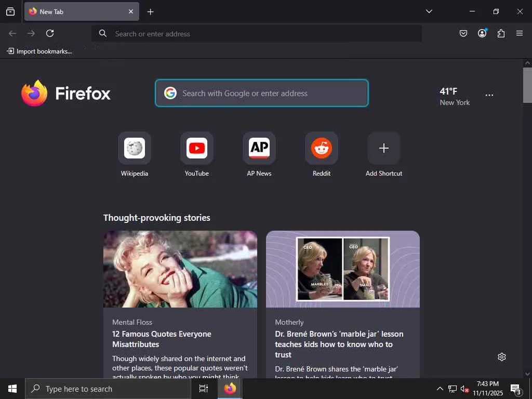Open the Extensions puzzle icon
Image resolution: width=532 pixels, height=399 pixels.
tap(501, 33)
